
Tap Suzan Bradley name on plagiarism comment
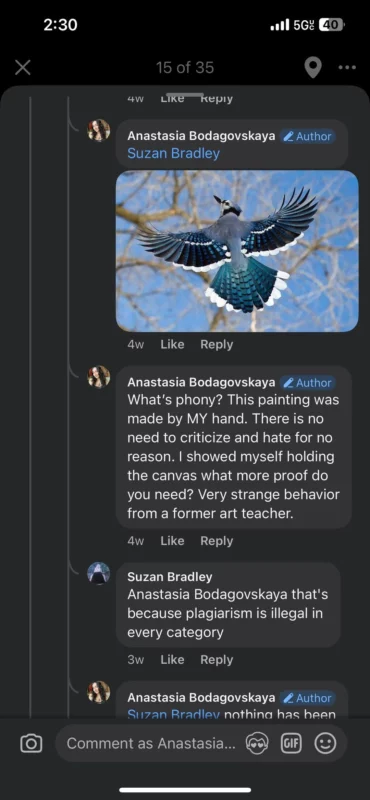[x=169, y=577]
